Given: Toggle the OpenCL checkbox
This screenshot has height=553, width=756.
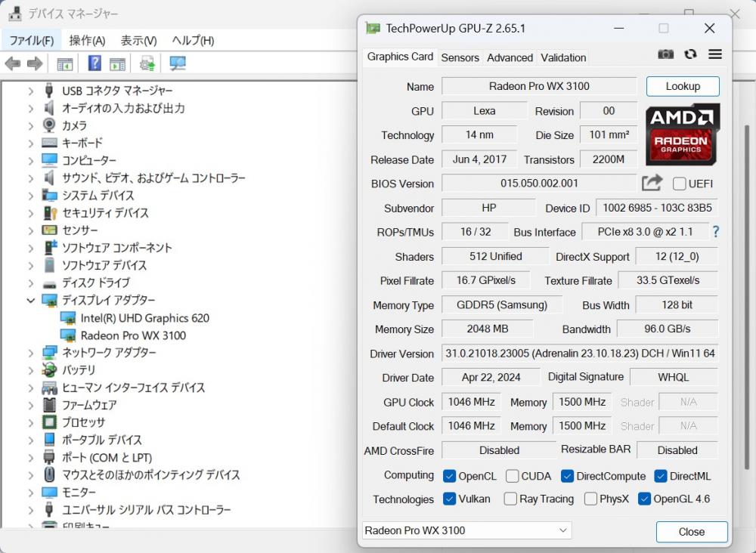Looking at the screenshot, I should point(449,476).
